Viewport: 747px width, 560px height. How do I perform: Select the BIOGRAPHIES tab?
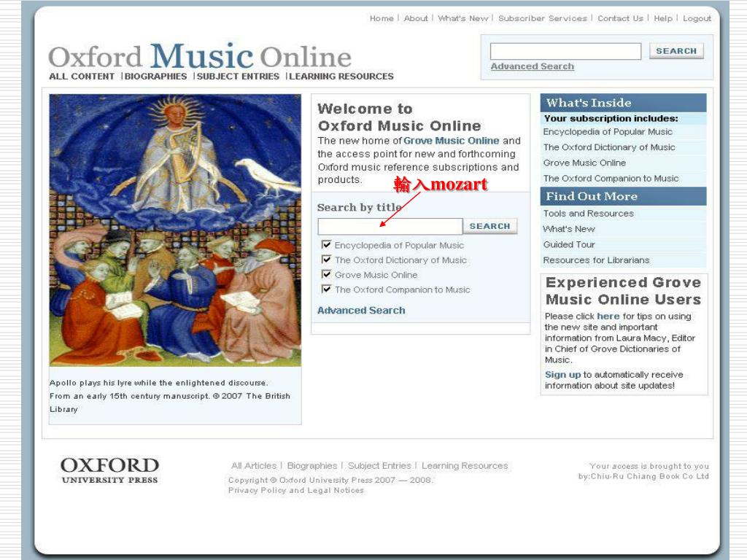point(156,76)
